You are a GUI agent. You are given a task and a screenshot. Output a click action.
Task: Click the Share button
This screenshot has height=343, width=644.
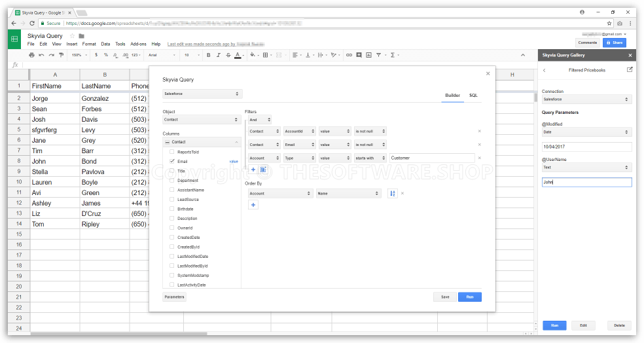(x=615, y=43)
